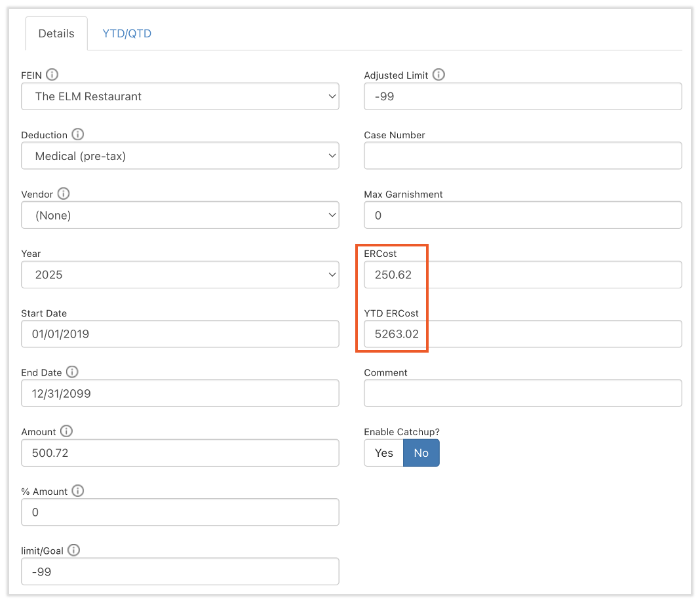Image resolution: width=700 pixels, height=603 pixels.
Task: Switch to the YTD/QTD tab
Action: pyautogui.click(x=126, y=33)
